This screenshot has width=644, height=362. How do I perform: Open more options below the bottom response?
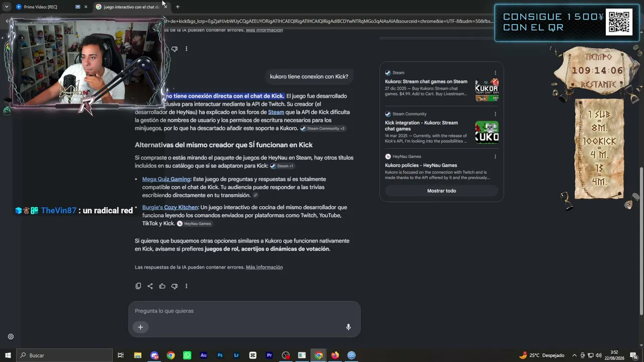[186, 286]
